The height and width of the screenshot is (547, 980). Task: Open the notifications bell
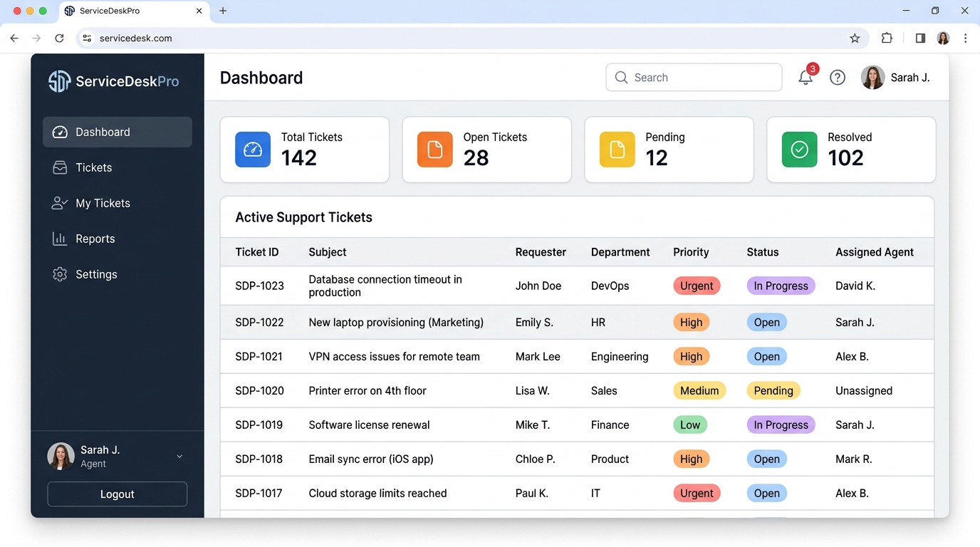(806, 78)
